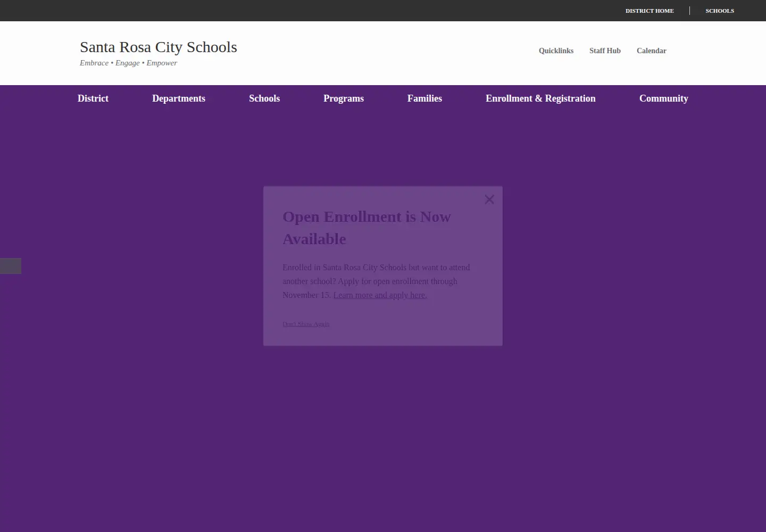The image size is (766, 532).
Task: Follow the Learn more and apply here link
Action: (380, 295)
